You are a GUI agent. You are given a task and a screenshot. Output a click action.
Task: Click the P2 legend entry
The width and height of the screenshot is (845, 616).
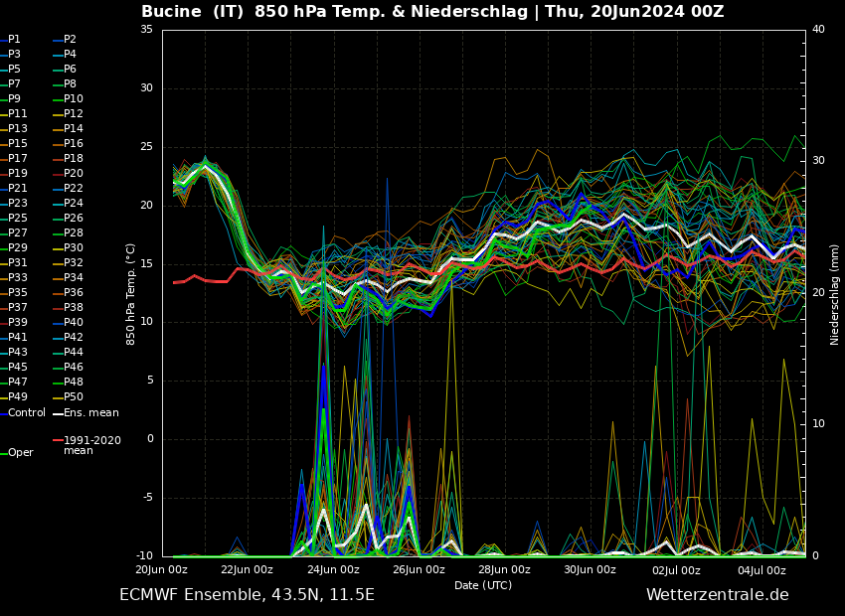65,40
